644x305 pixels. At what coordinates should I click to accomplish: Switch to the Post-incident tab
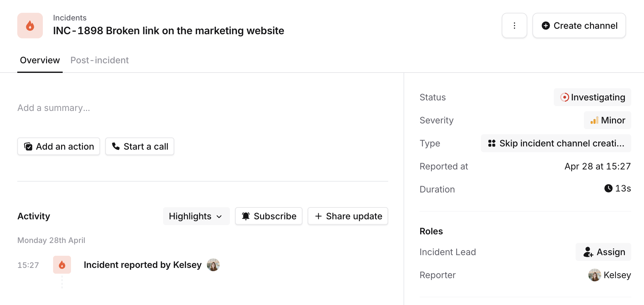99,60
